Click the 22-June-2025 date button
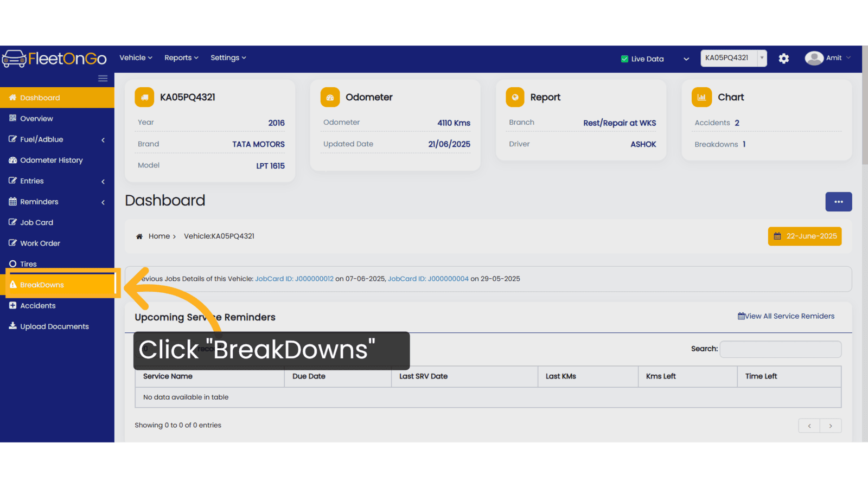Viewport: 868px width, 488px height. pos(805,236)
